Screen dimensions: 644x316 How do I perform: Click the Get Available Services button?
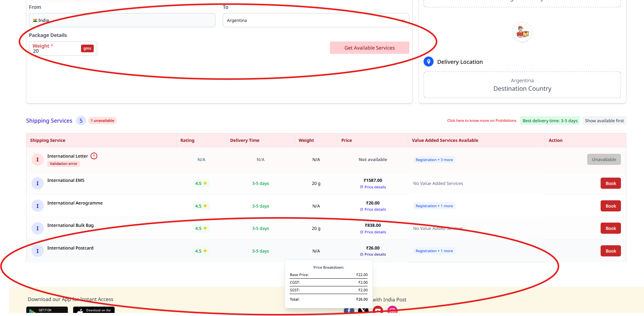pos(369,48)
